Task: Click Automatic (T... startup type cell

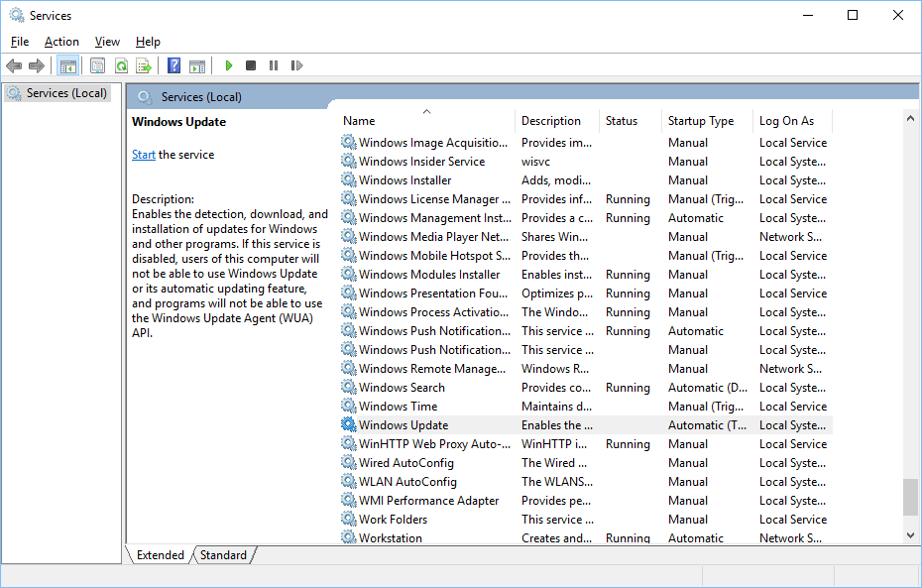Action: coord(707,425)
